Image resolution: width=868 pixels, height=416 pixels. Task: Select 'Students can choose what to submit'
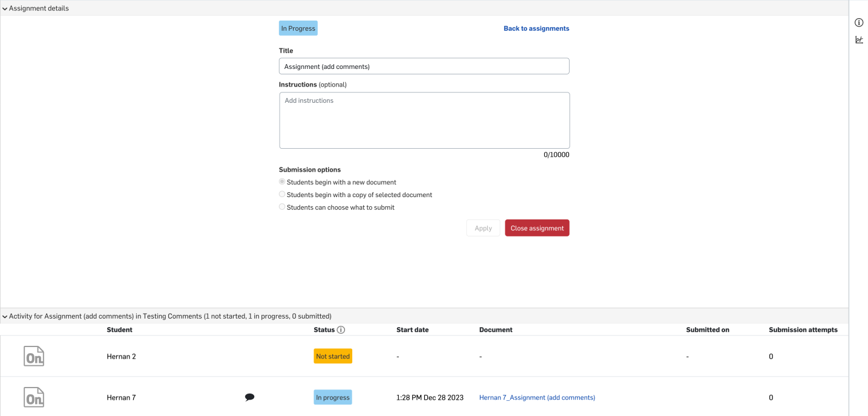point(282,207)
